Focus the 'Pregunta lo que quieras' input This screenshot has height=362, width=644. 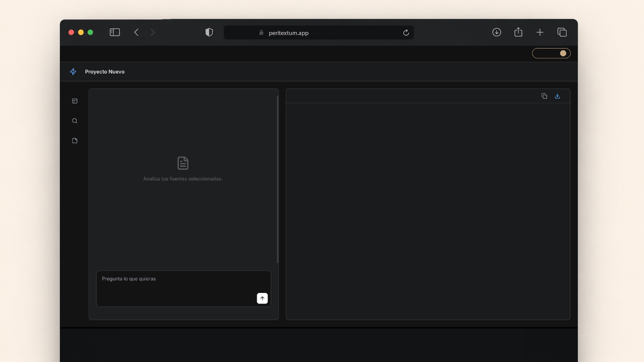[183, 289]
